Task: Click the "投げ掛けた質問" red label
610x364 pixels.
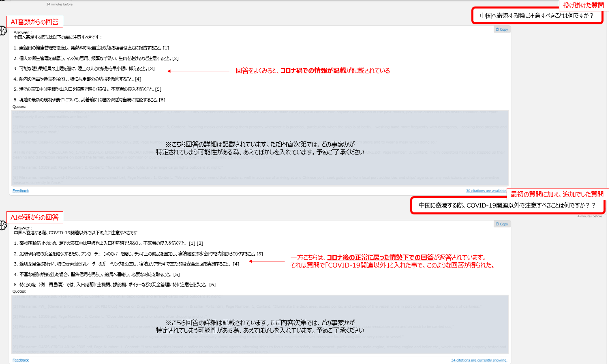Action: coord(583,5)
